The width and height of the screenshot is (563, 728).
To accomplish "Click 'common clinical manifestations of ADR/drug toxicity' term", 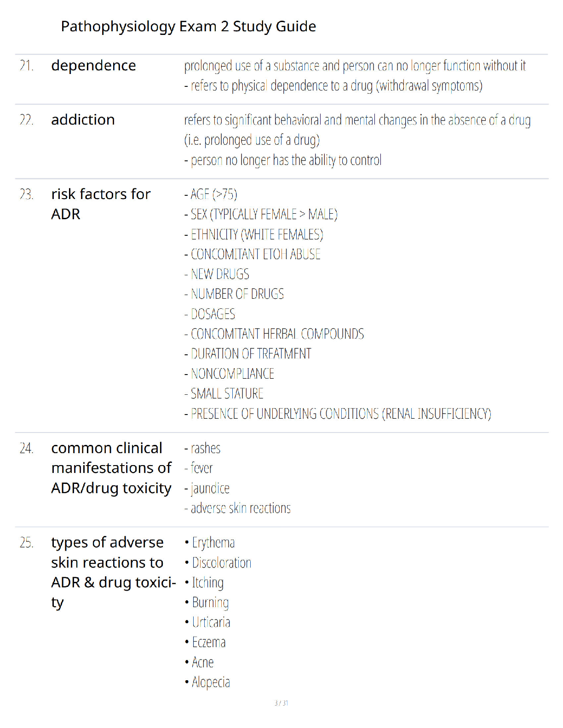I will (111, 468).
